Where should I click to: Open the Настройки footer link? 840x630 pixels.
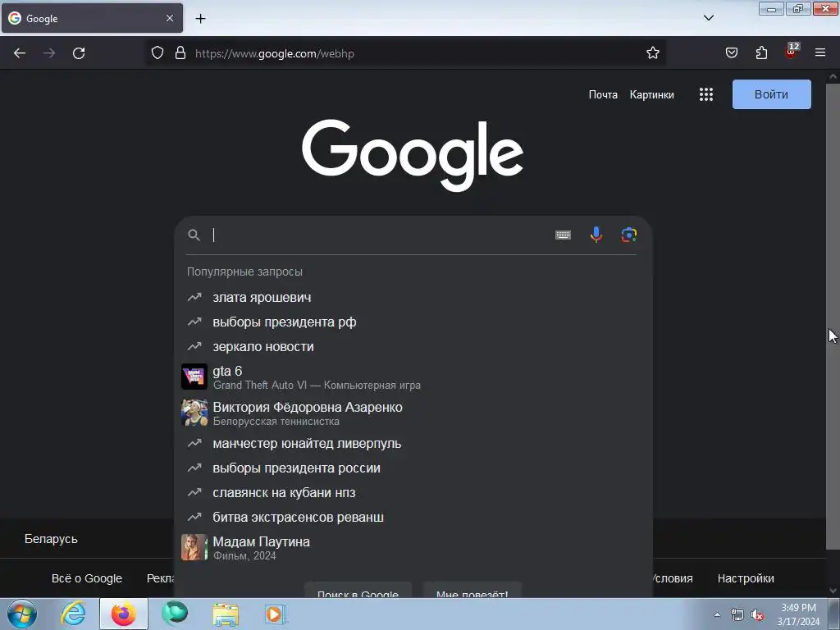tap(746, 578)
